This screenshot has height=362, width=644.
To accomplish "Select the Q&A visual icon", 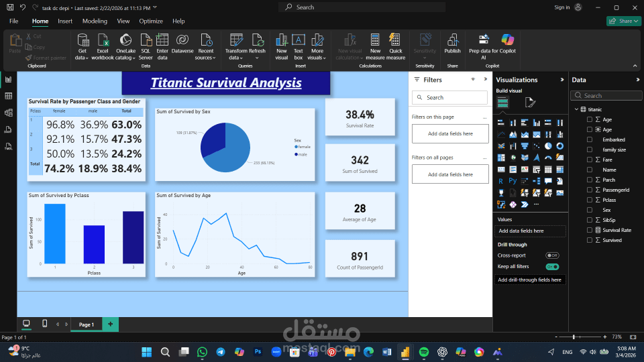I will [548, 181].
